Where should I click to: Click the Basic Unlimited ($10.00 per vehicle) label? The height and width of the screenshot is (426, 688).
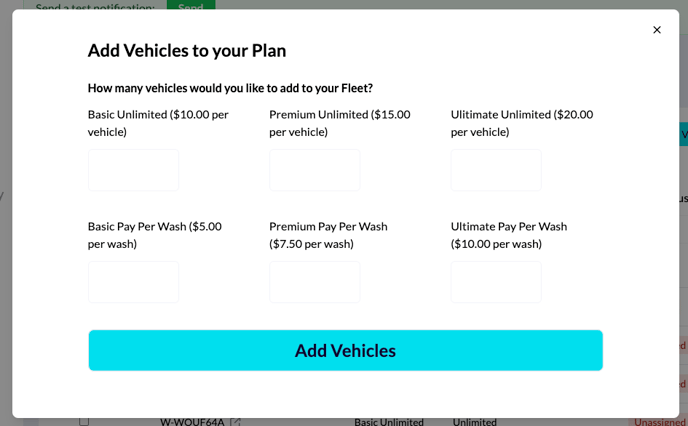click(158, 123)
